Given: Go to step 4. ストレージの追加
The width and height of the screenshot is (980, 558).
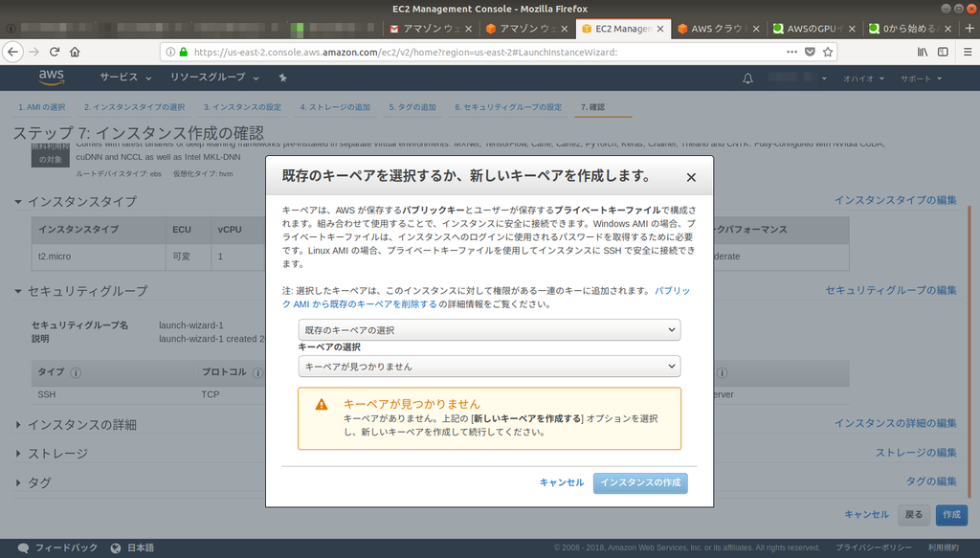Looking at the screenshot, I should [335, 107].
